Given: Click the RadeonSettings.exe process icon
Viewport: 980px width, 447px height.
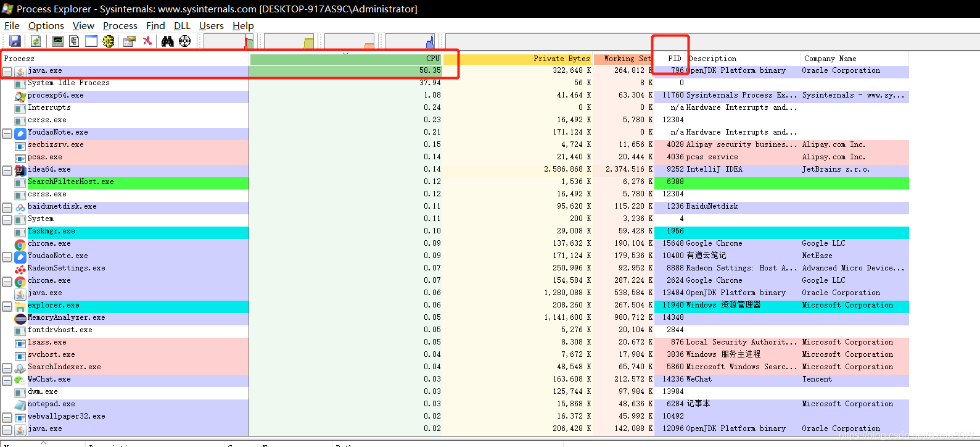Looking at the screenshot, I should point(20,269).
